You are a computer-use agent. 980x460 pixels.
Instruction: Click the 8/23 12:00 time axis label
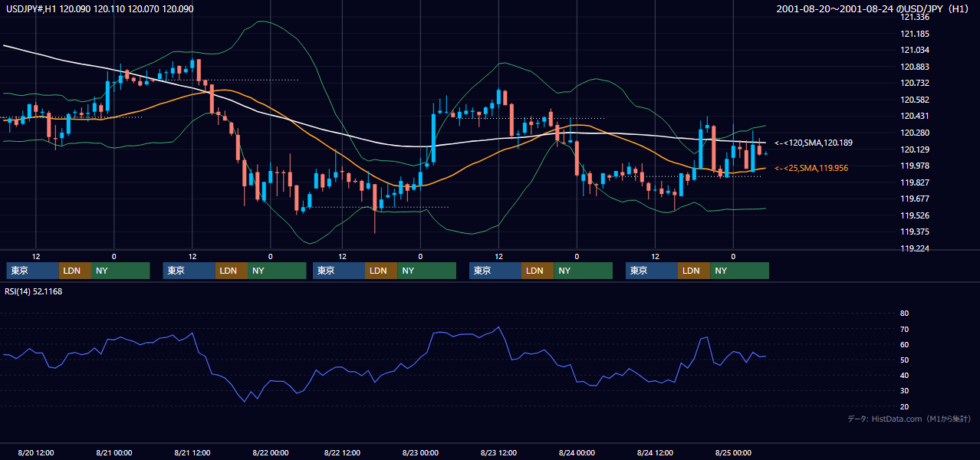point(498,452)
